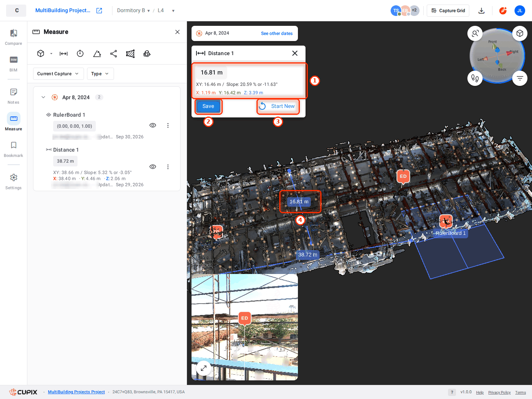532x399 pixels.
Task: Close the Measure panel
Action: (177, 32)
